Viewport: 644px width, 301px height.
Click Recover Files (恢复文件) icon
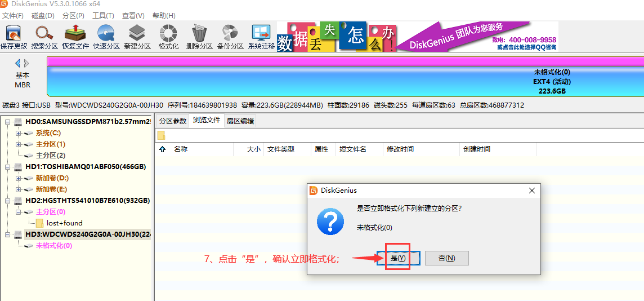pyautogui.click(x=75, y=37)
